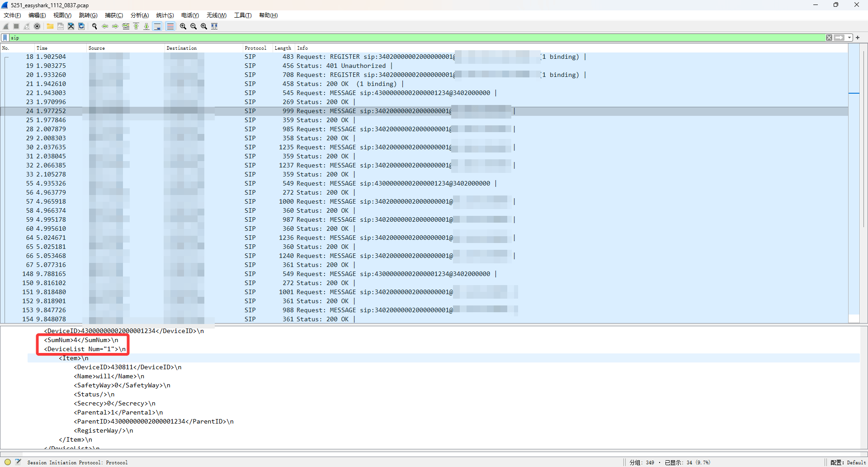Open the 统计(S) menu

tap(165, 15)
